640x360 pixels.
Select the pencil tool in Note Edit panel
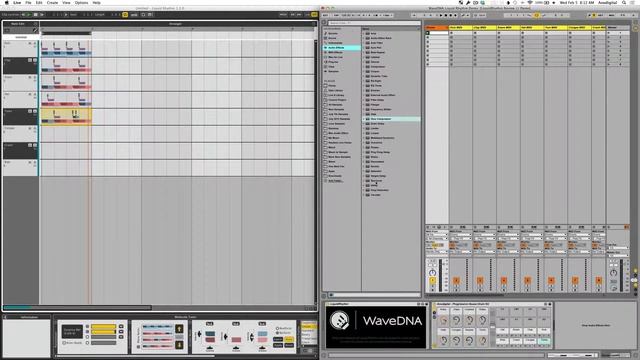[35, 30]
